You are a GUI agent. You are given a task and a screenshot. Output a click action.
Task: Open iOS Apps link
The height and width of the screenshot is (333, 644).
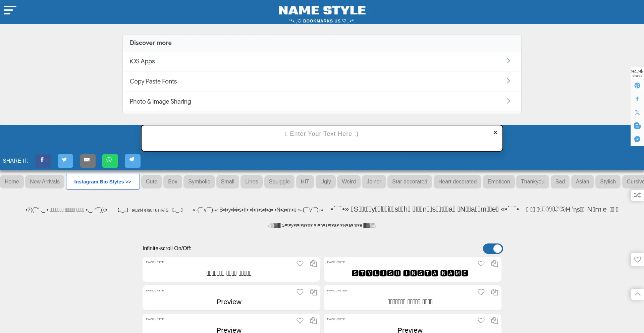[x=142, y=61]
